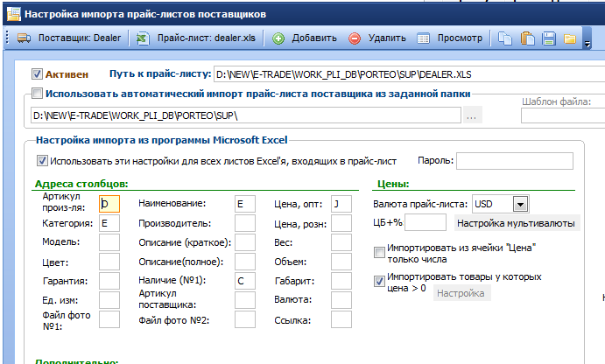The width and height of the screenshot is (605, 364).
Task: Click the supplier truck icon
Action: [x=24, y=38]
